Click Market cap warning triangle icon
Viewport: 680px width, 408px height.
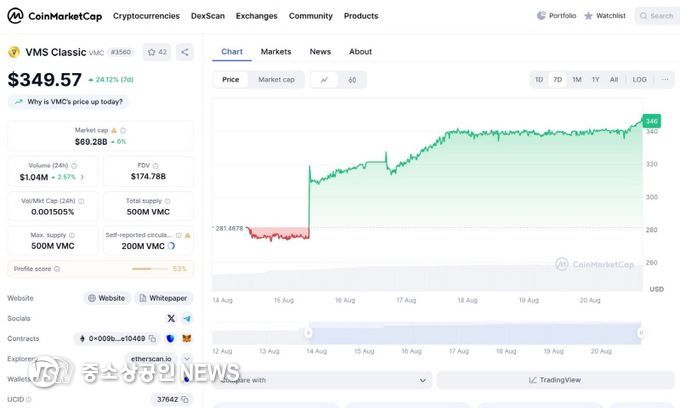114,130
